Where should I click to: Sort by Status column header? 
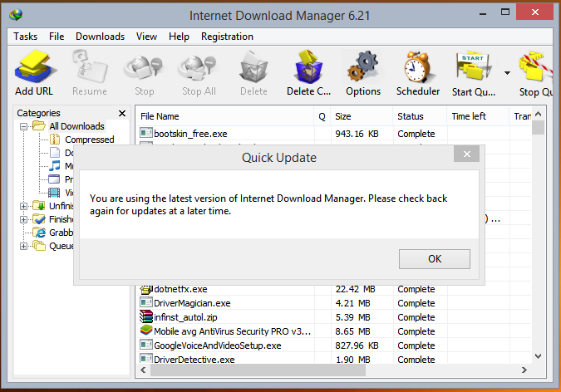[x=420, y=116]
